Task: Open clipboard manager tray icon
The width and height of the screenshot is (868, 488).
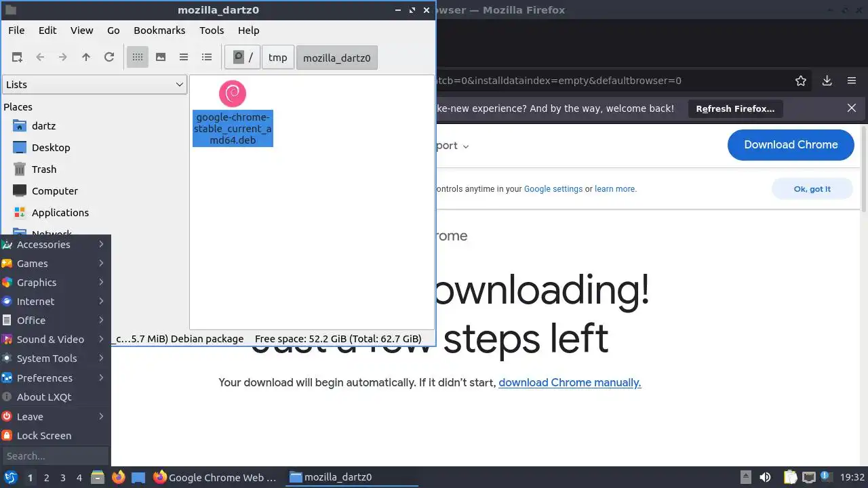Action: [790, 477]
